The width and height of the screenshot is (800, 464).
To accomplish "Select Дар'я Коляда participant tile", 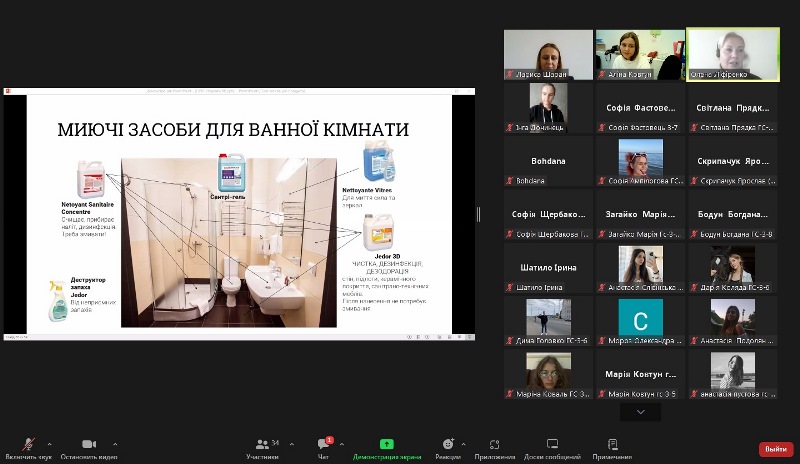I will tap(733, 267).
